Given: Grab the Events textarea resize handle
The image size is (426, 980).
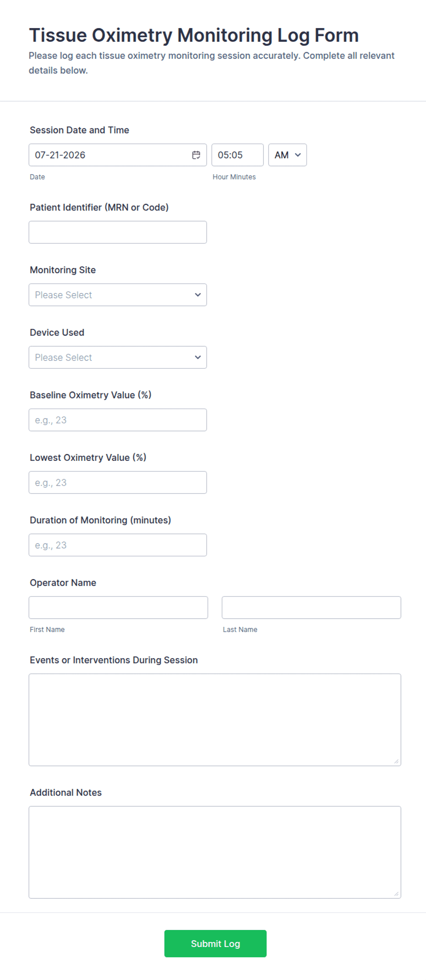Looking at the screenshot, I should click(x=396, y=761).
